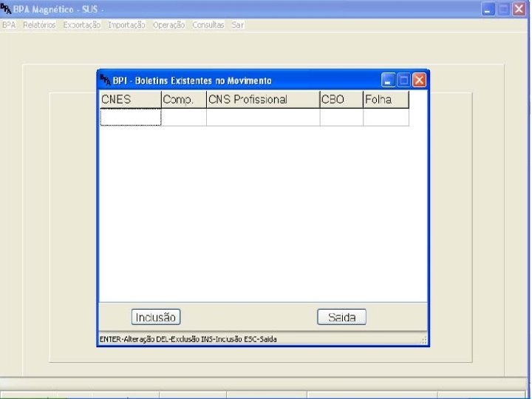The image size is (532, 399).
Task: Click the BPI dialog title bar icon
Action: coord(105,80)
